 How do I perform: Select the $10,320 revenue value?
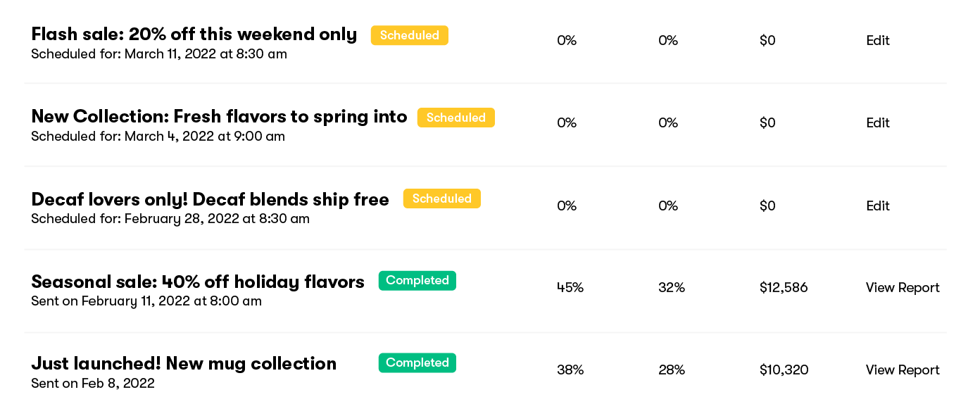coord(784,370)
